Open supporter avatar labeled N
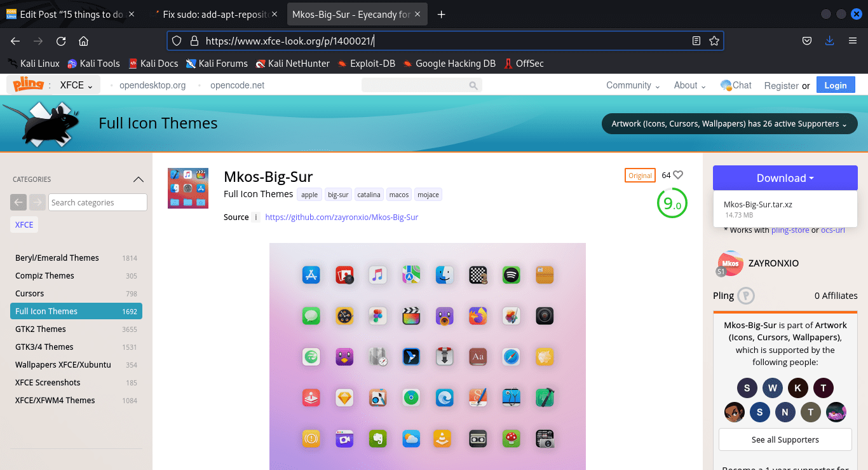 [785, 412]
